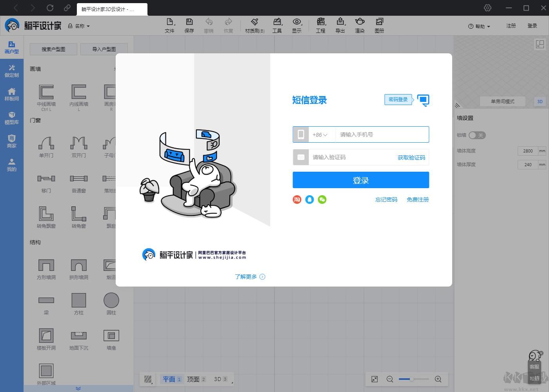
Task: Click the blue 登录 login button
Action: 361,180
